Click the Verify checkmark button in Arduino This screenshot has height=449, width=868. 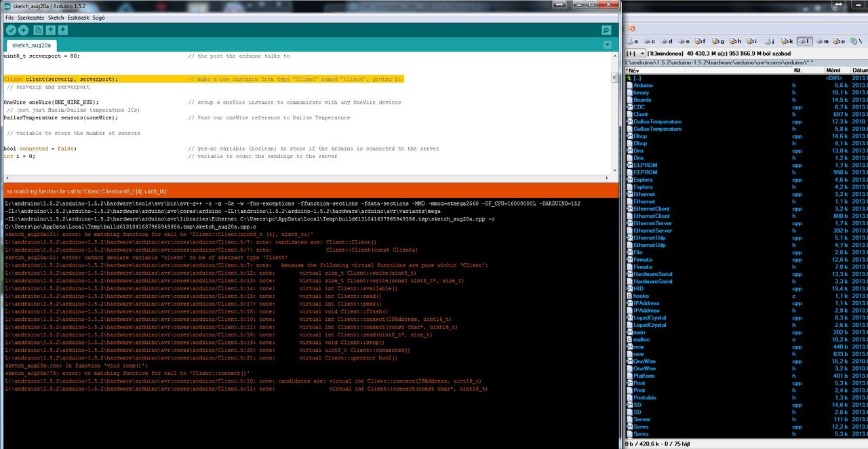(x=11, y=30)
